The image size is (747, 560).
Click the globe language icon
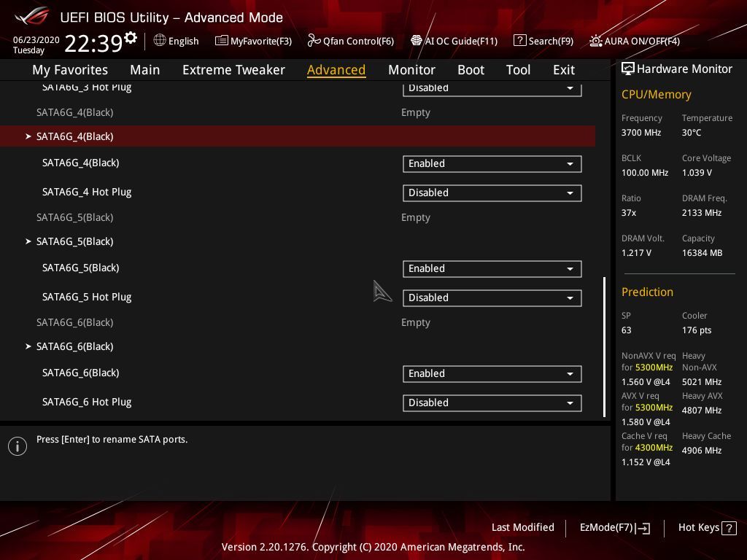[160, 41]
